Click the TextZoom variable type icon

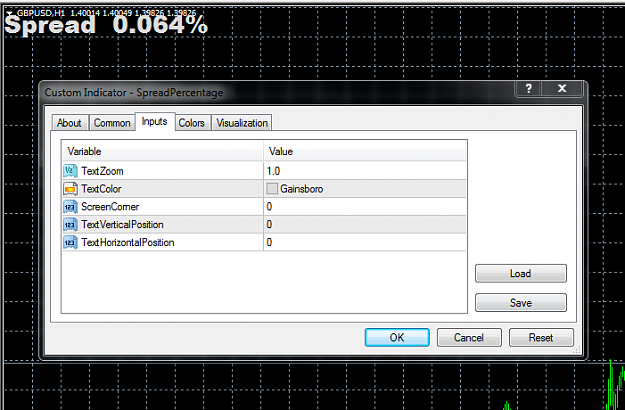point(70,171)
